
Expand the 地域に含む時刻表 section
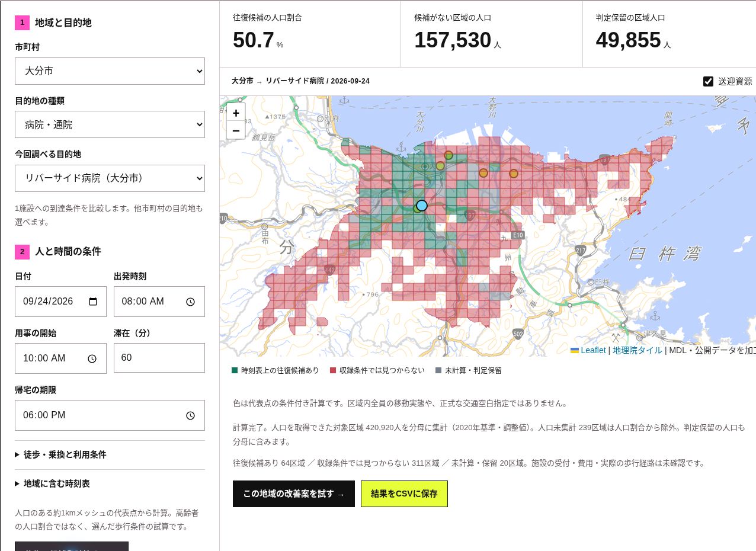(110, 484)
